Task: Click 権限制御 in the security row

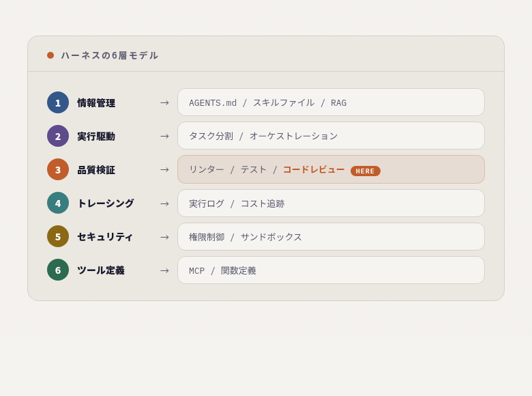Action: point(207,237)
